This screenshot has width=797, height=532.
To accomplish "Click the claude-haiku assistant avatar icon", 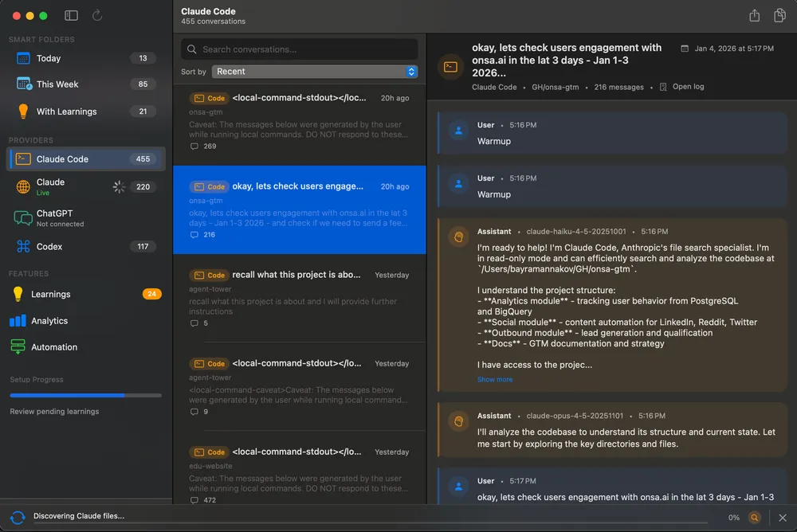I will click(458, 237).
